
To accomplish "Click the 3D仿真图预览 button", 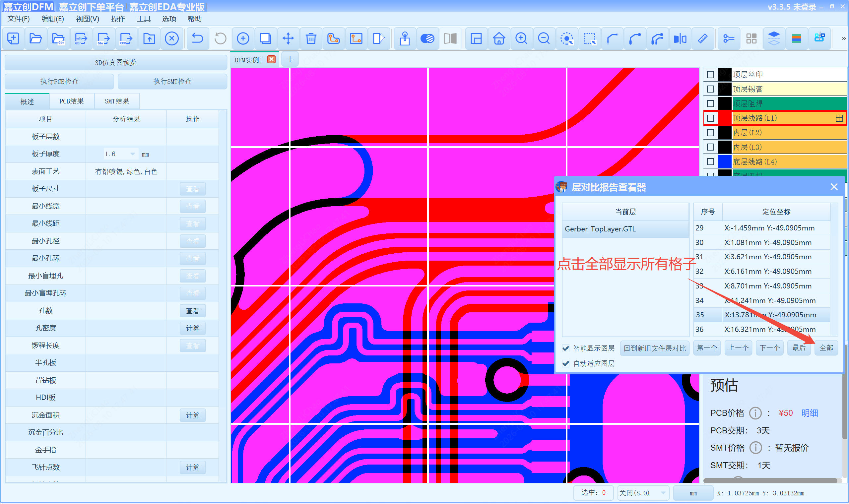I will point(116,62).
